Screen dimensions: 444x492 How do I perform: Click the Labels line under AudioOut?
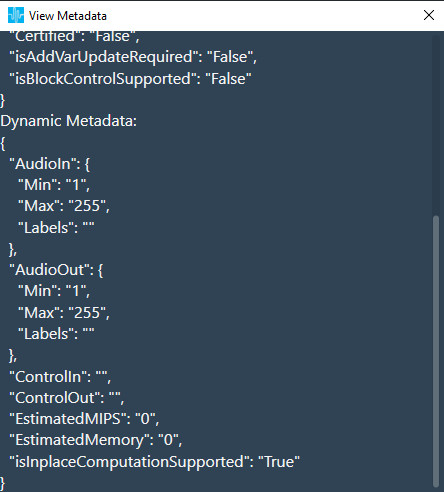56,334
